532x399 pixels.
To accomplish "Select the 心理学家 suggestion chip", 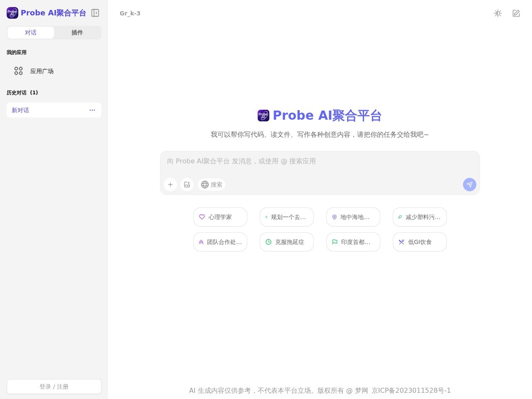I will click(x=220, y=217).
